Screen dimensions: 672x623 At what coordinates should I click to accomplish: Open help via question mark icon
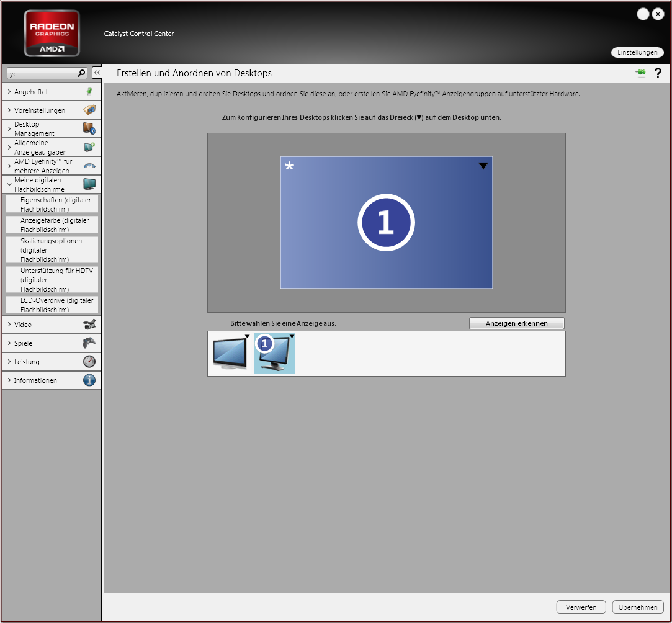coord(658,73)
